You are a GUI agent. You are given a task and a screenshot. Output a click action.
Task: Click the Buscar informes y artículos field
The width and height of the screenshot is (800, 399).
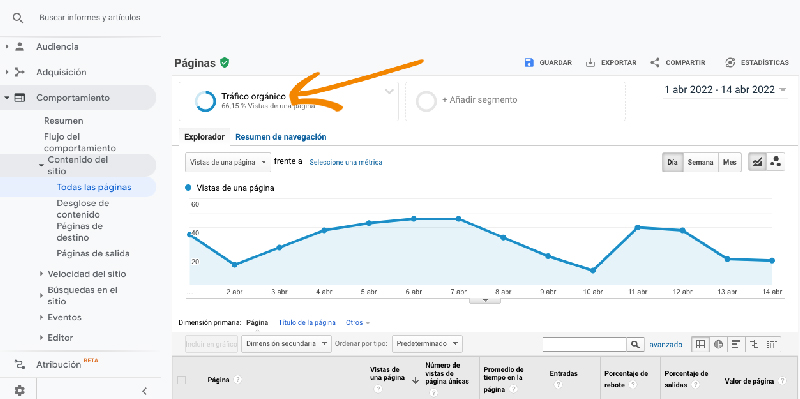pos(90,18)
